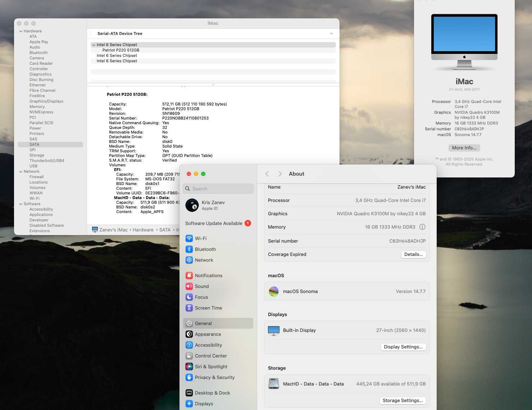Select Disabled Software entry
The height and width of the screenshot is (410, 532).
(x=46, y=225)
